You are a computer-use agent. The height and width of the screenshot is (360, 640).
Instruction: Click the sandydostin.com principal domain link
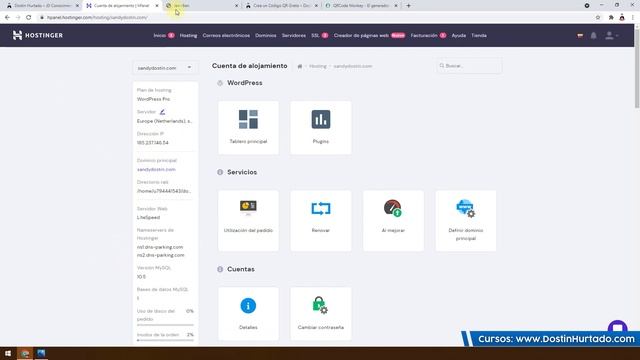tap(156, 169)
